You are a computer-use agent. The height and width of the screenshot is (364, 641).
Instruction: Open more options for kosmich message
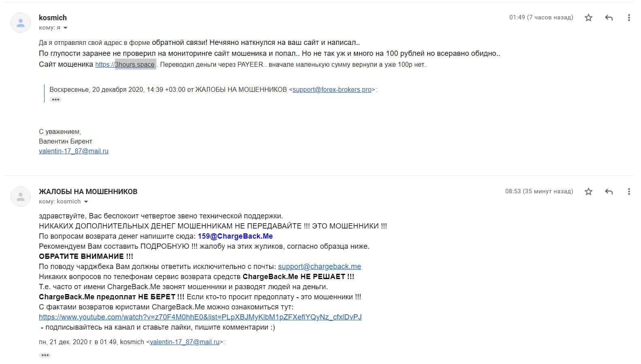628,17
